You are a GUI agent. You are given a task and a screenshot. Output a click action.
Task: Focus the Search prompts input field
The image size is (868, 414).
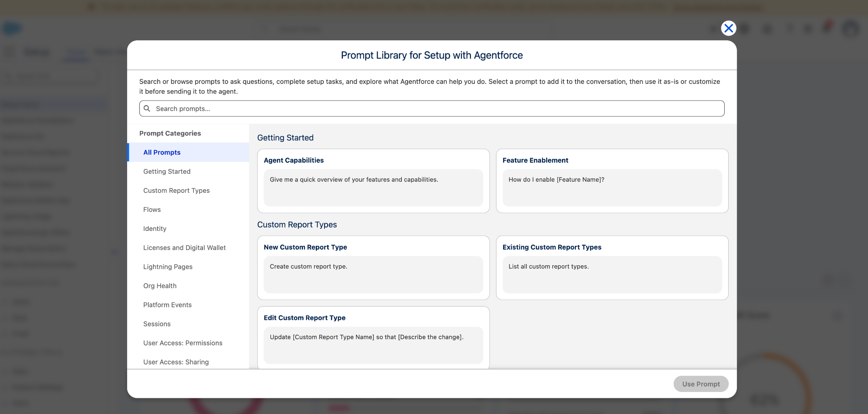click(431, 108)
